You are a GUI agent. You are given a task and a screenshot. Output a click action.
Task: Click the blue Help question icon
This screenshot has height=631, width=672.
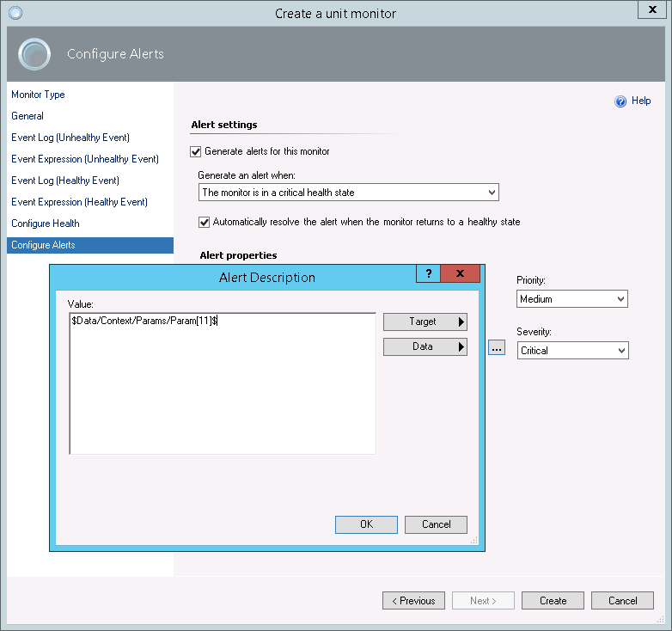pyautogui.click(x=620, y=101)
